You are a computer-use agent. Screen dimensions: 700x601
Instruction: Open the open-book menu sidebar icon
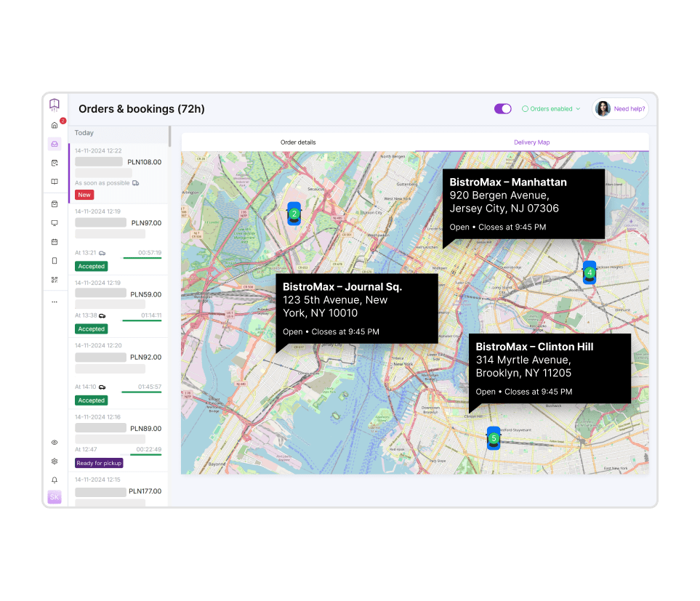coord(55,182)
